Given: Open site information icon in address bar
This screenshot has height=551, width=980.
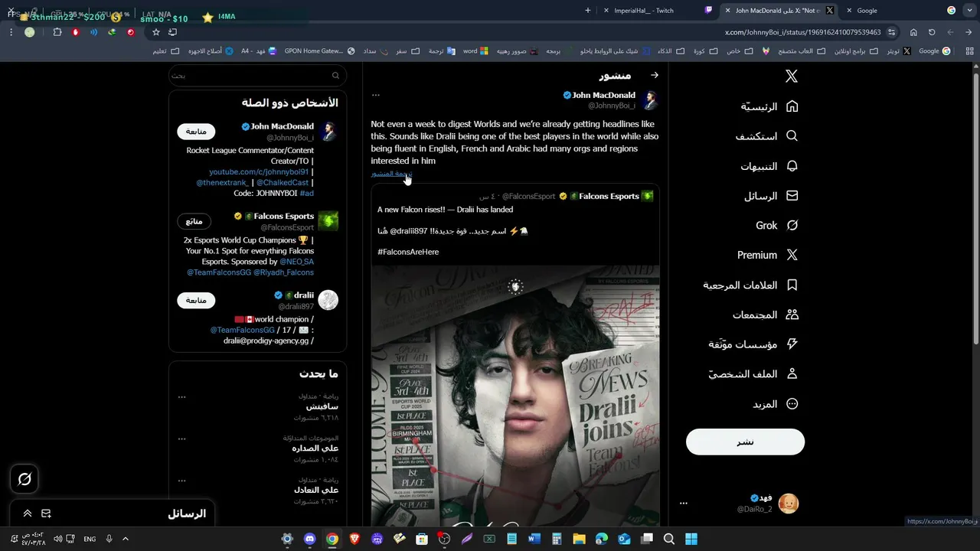Looking at the screenshot, I should click(893, 32).
